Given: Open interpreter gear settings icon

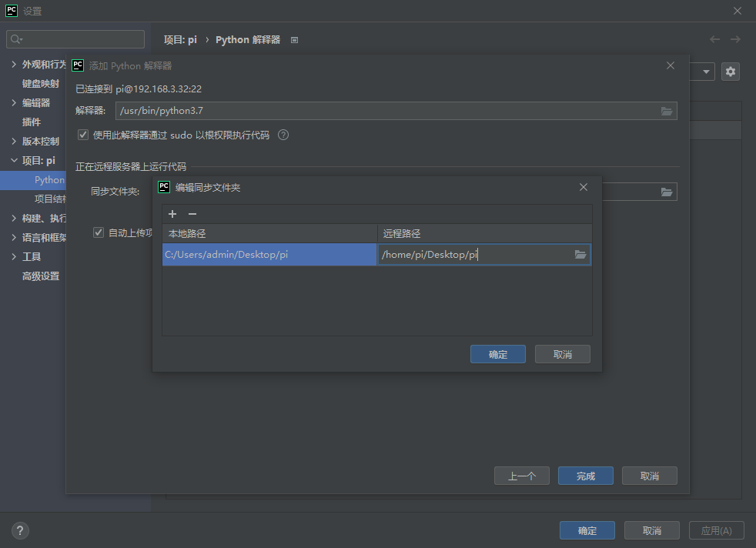Looking at the screenshot, I should click(x=730, y=72).
